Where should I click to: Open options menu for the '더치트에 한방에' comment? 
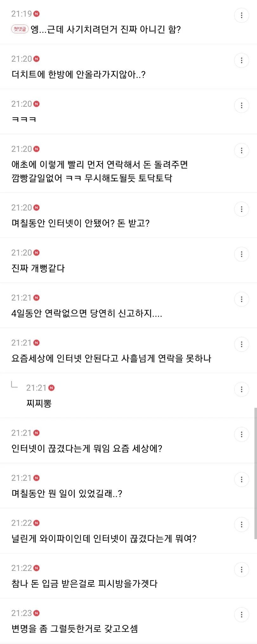click(x=241, y=60)
